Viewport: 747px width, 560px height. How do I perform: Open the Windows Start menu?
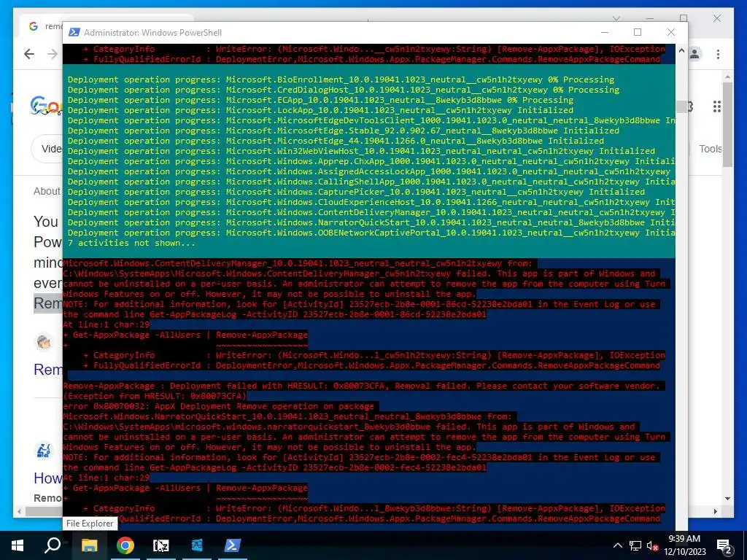coord(18,545)
